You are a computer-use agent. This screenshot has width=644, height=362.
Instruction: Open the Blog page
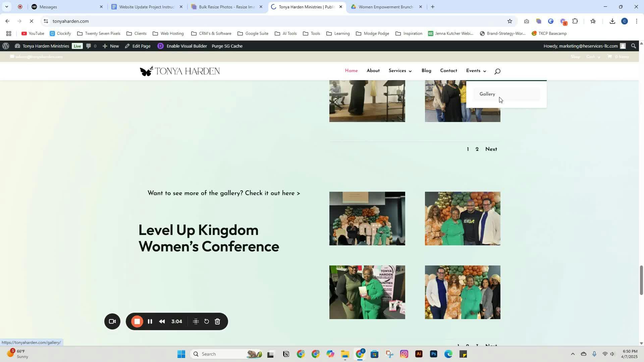(x=426, y=71)
